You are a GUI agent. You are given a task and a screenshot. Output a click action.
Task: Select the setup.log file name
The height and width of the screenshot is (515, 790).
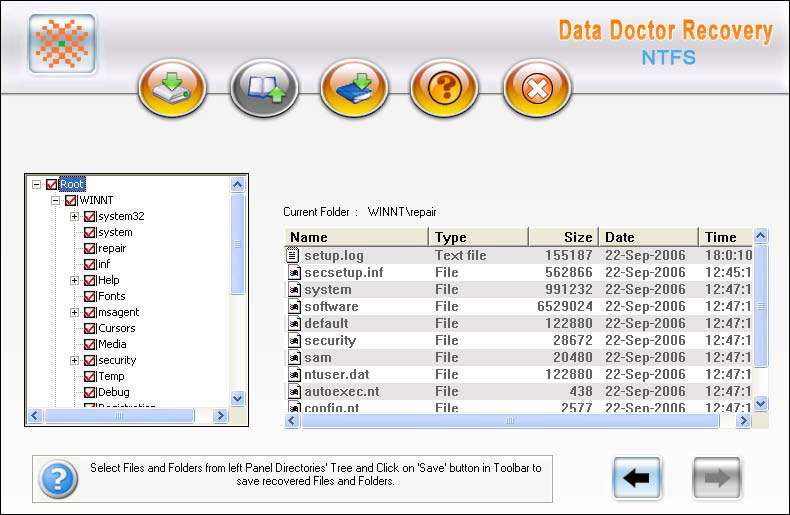pos(334,255)
